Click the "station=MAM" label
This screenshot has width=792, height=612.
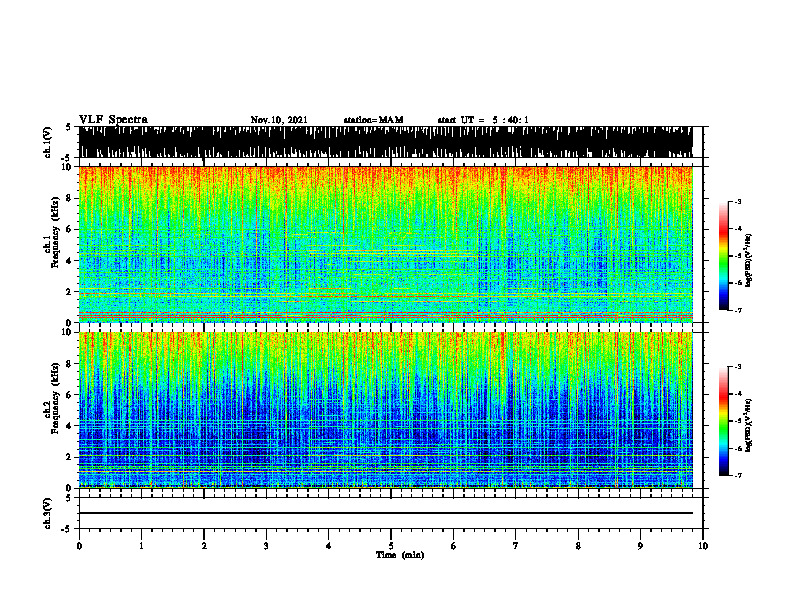373,120
